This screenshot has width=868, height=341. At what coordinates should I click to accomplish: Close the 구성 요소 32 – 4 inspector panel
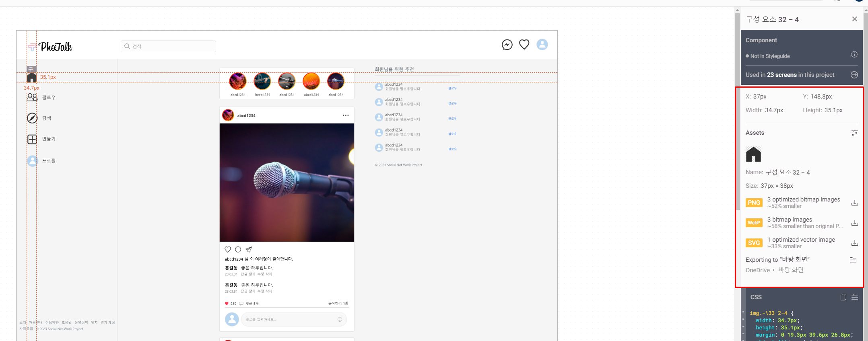pyautogui.click(x=855, y=19)
